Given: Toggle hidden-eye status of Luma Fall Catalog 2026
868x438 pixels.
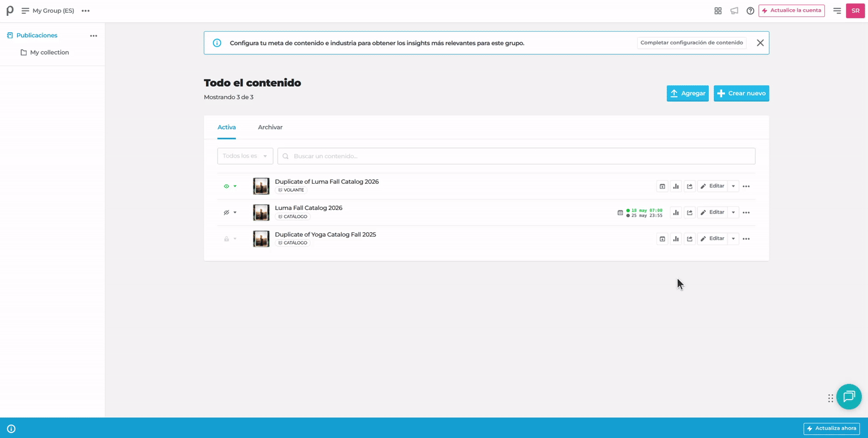Looking at the screenshot, I should coord(226,212).
